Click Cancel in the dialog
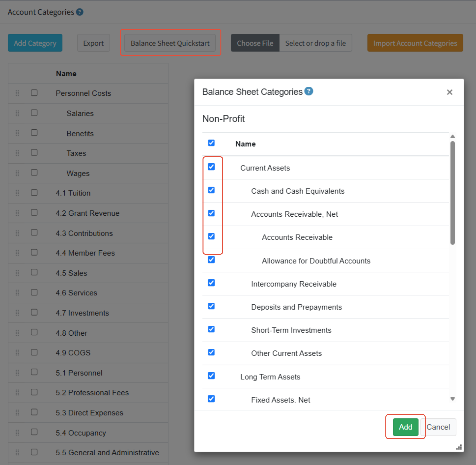Screen dimensions: 476x465 pos(438,427)
